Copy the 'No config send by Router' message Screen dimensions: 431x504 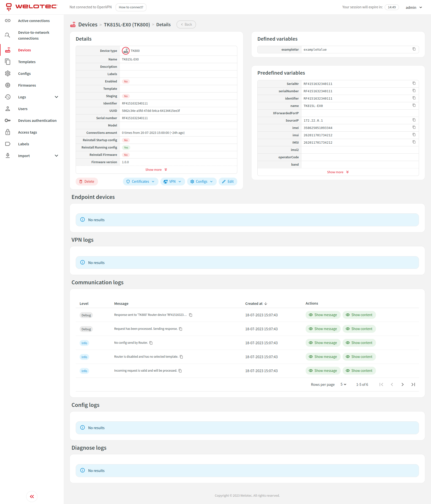pyautogui.click(x=151, y=343)
